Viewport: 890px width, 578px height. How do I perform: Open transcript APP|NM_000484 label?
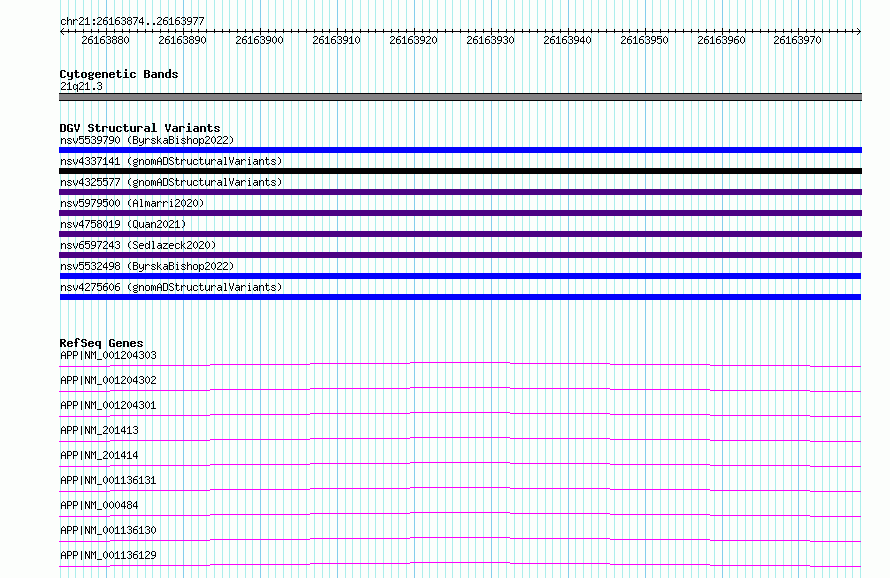point(99,505)
